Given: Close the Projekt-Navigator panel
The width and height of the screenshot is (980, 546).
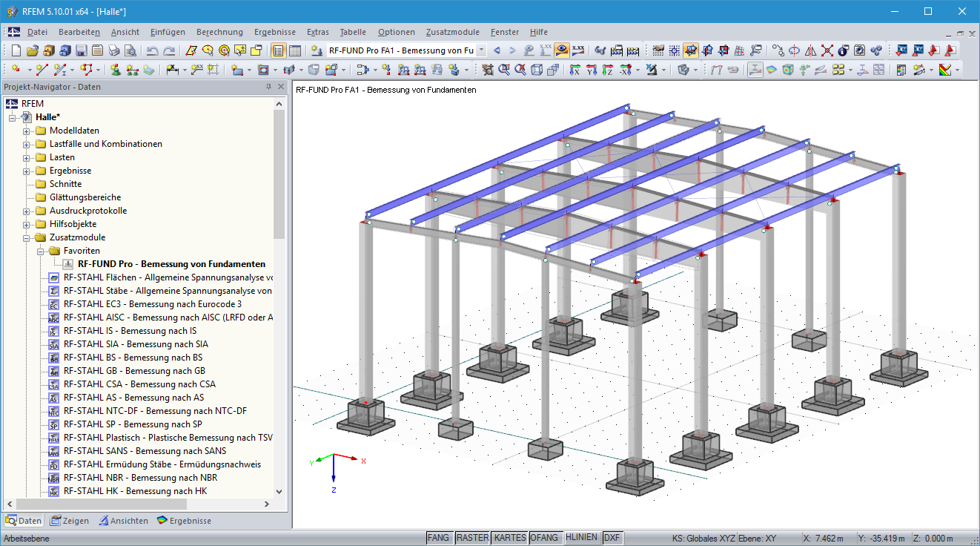Looking at the screenshot, I should click(281, 88).
